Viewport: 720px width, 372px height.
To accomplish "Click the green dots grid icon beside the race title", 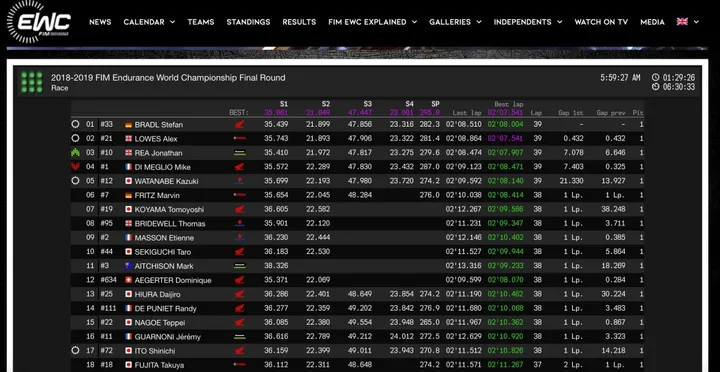I will [32, 82].
